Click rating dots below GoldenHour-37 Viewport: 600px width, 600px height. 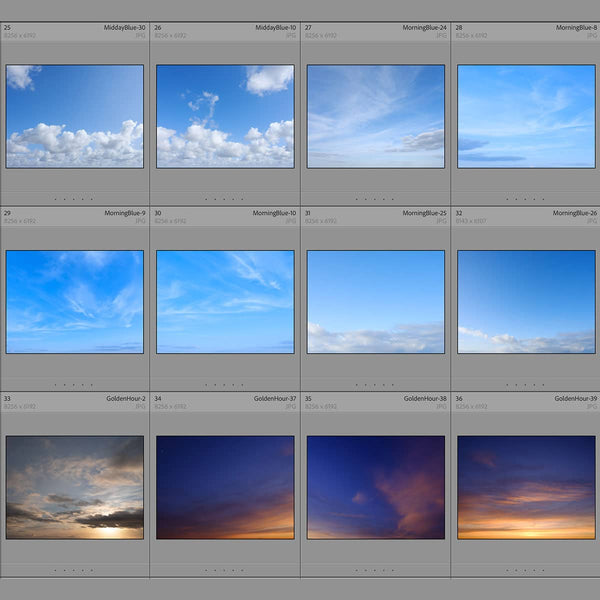pyautogui.click(x=225, y=570)
